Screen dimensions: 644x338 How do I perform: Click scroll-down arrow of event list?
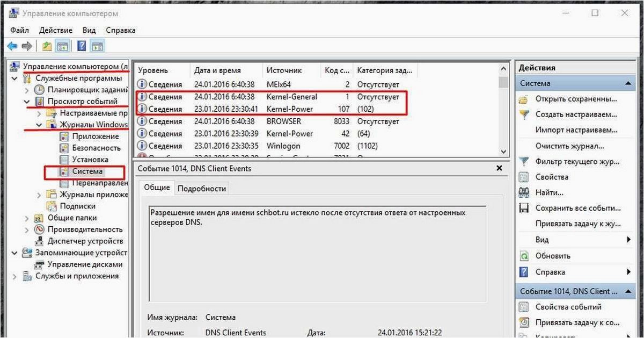(503, 152)
